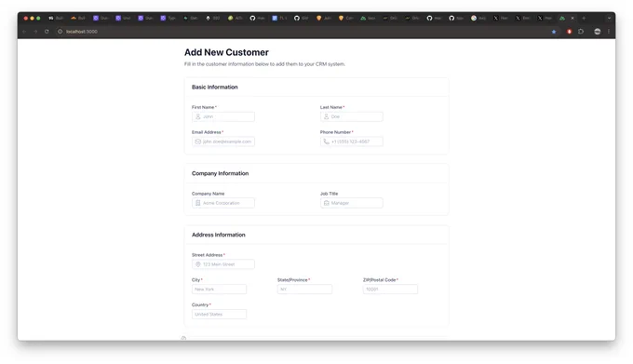Reload the localhost page
The image size is (633, 364).
click(x=47, y=32)
